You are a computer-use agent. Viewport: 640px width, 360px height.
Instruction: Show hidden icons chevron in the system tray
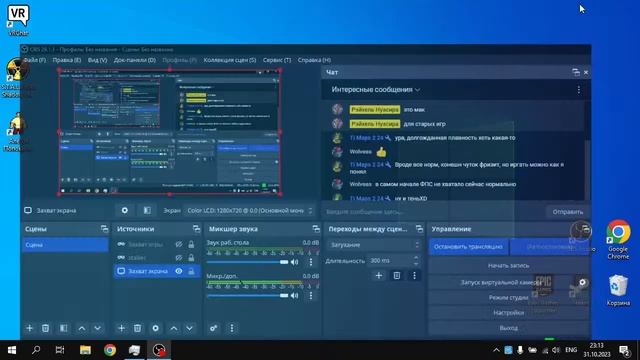point(496,350)
